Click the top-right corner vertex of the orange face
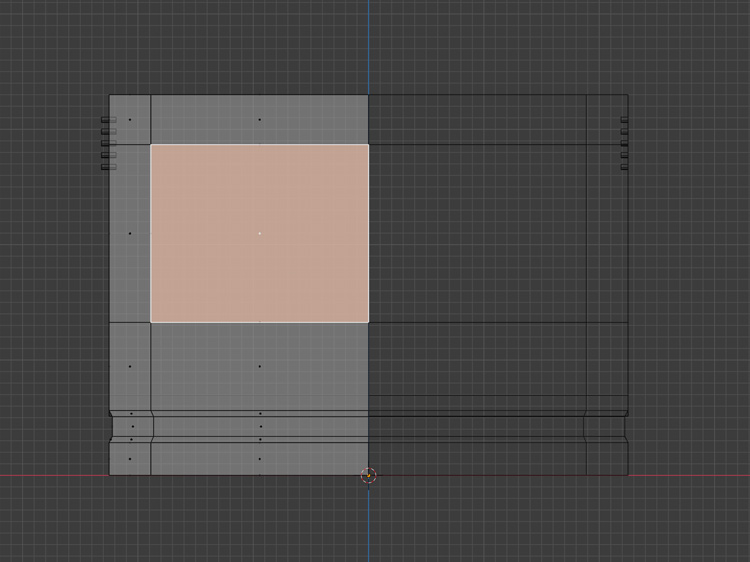750x562 pixels. (x=368, y=145)
